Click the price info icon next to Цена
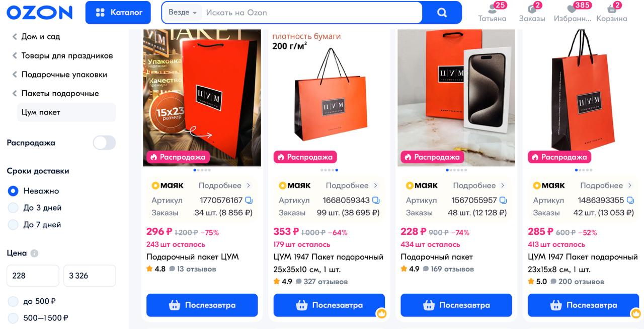Screen dimensions: 644x329 [x=34, y=253]
